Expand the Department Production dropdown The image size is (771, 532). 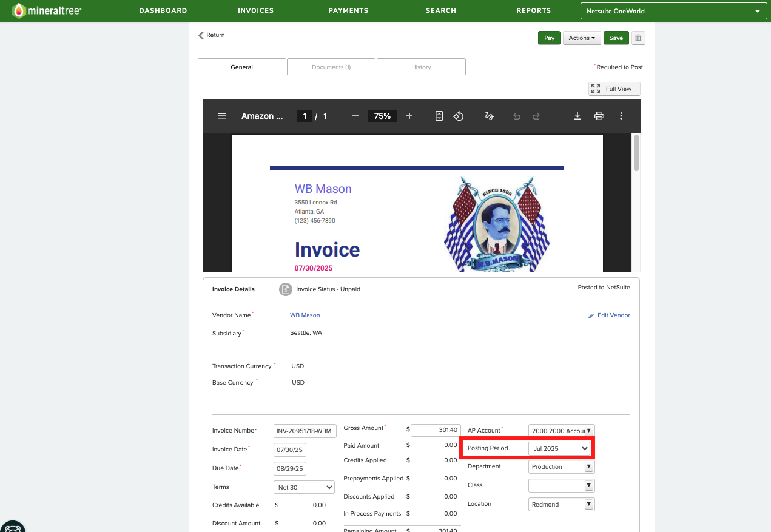click(562, 467)
